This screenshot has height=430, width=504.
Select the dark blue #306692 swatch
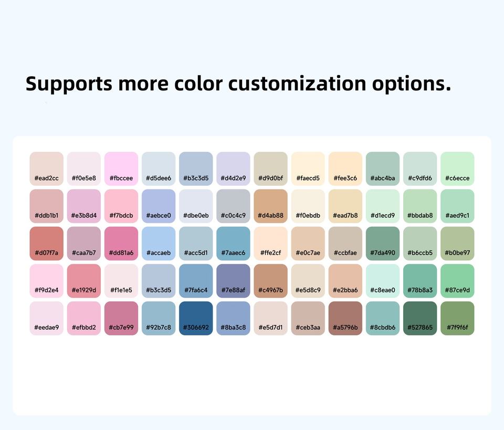[x=196, y=318]
